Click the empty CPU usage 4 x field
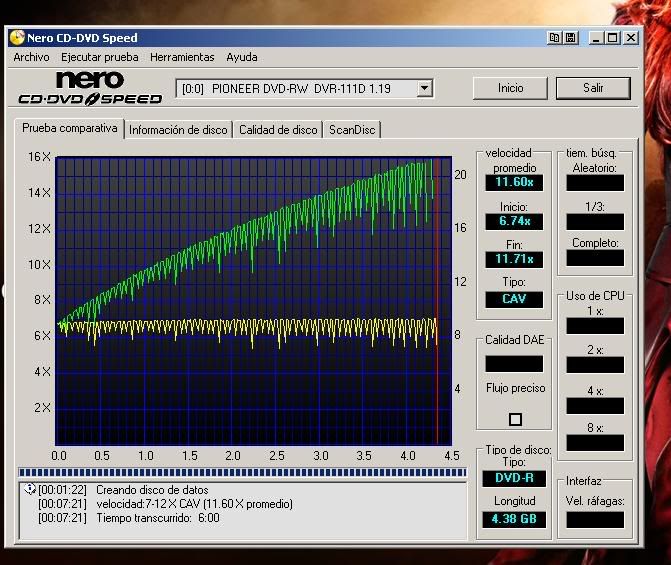This screenshot has height=565, width=671. coord(595,405)
